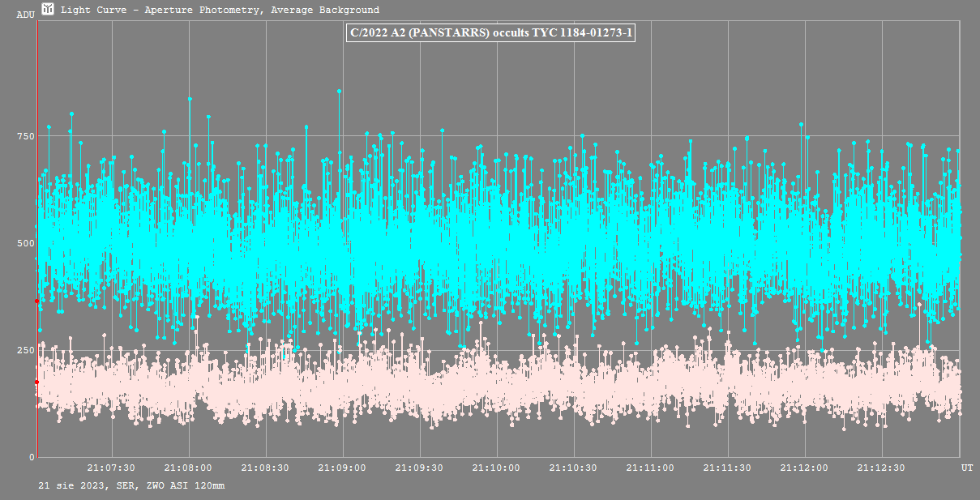The height and width of the screenshot is (500, 980).
Task: Click the 21:09:00 time label
Action: pos(343,468)
